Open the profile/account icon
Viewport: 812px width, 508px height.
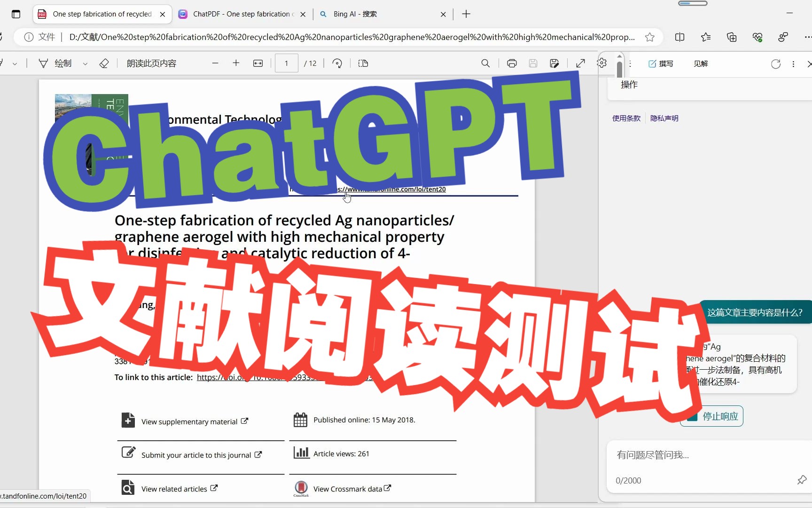(783, 37)
